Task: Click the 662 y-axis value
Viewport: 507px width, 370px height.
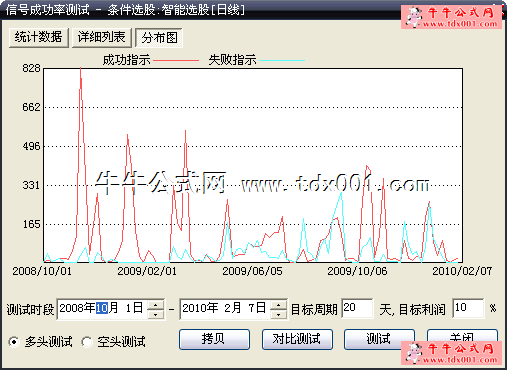Action: pyautogui.click(x=31, y=107)
